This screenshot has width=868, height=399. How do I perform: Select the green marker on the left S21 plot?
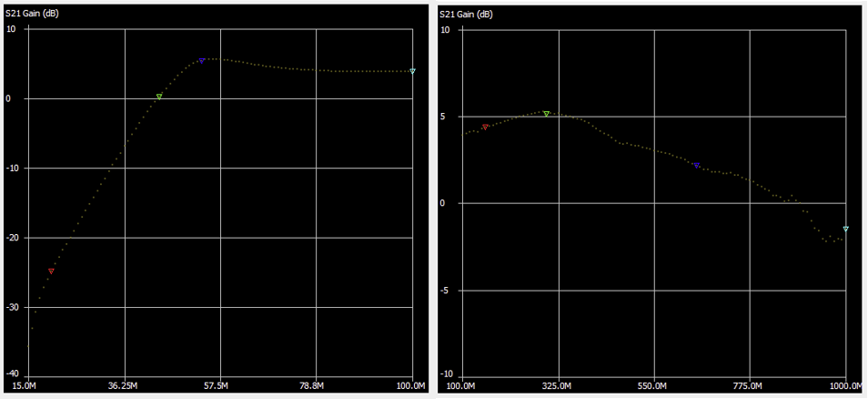pyautogui.click(x=159, y=97)
